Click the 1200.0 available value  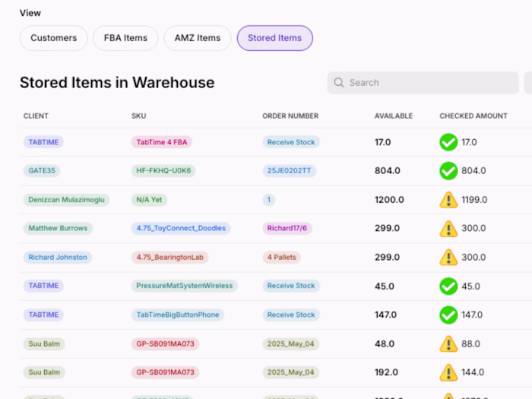(x=389, y=199)
